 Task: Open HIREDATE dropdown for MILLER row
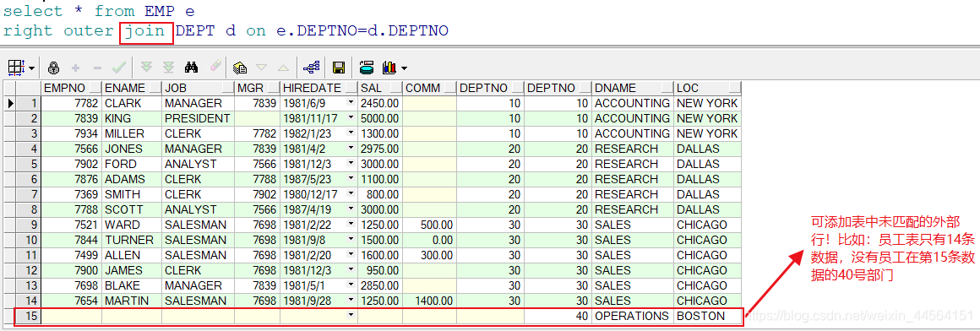pos(351,133)
